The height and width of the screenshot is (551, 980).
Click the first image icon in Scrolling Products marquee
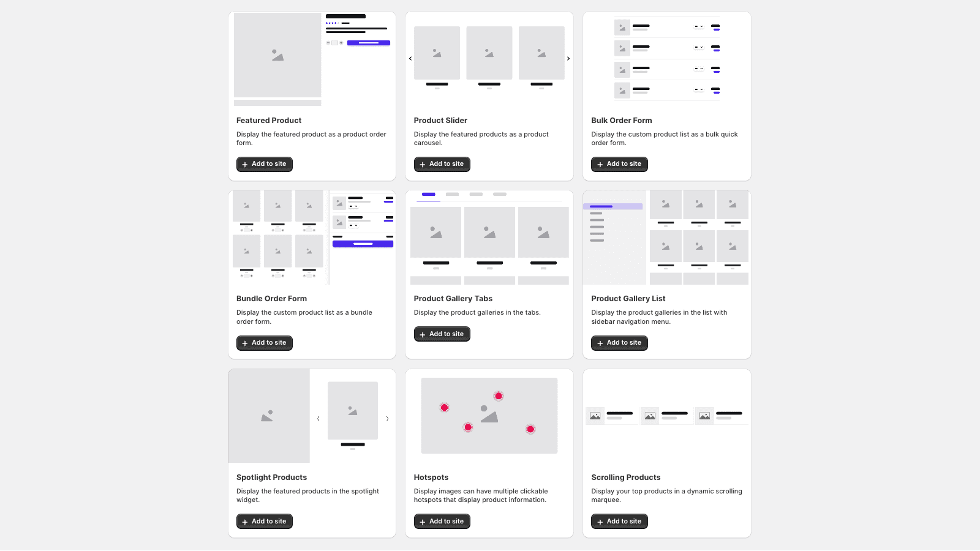[x=595, y=416]
